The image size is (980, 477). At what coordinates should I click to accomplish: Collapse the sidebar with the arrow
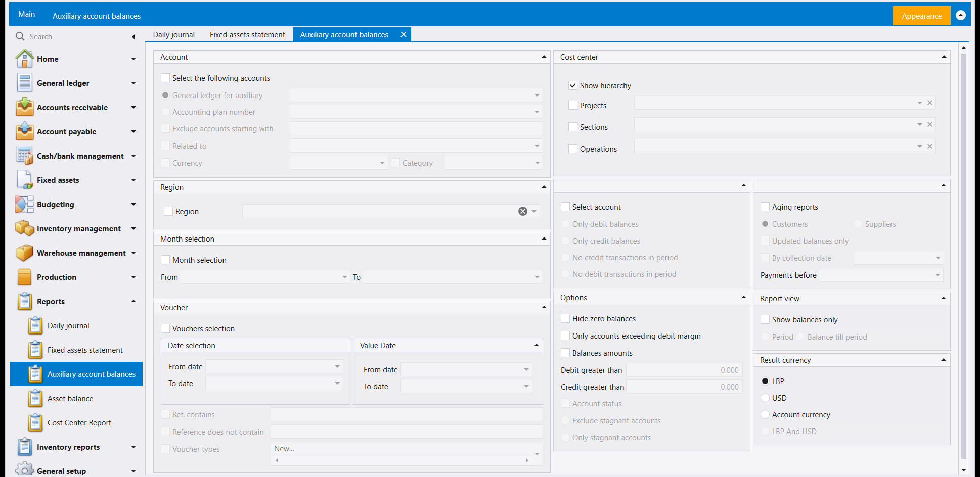[x=133, y=37]
